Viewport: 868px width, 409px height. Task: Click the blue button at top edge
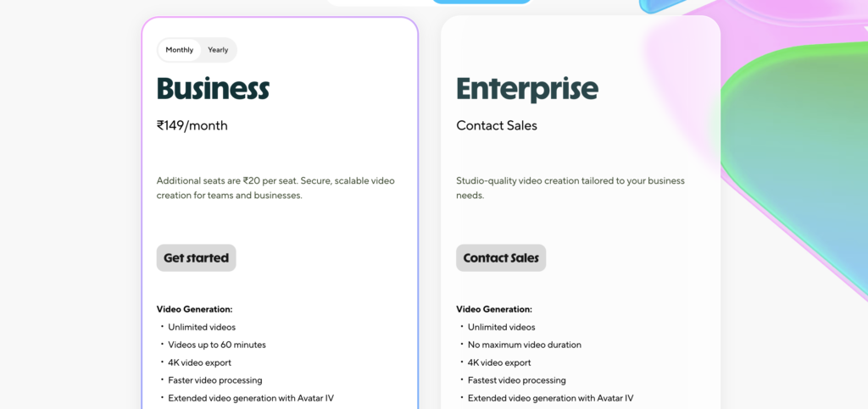coord(481,2)
